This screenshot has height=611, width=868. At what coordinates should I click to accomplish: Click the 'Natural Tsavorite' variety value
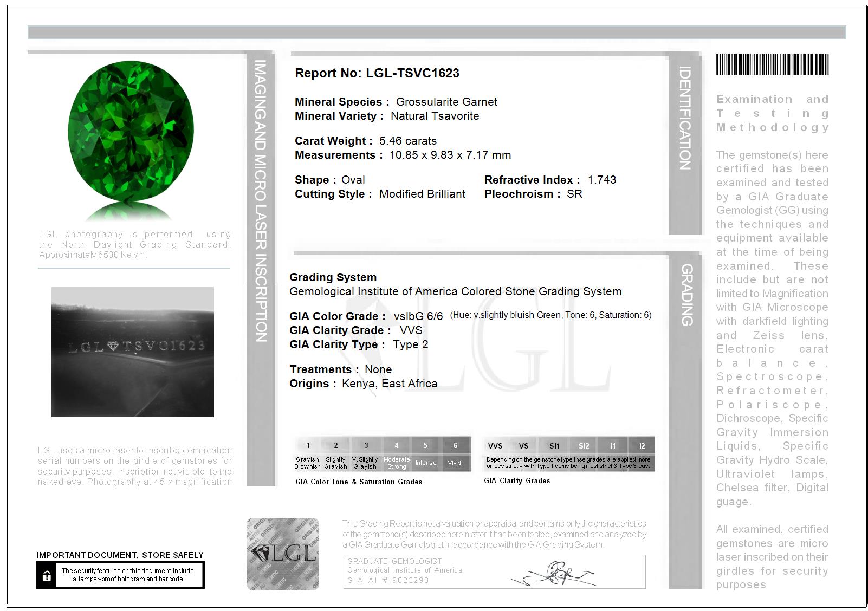tap(435, 116)
